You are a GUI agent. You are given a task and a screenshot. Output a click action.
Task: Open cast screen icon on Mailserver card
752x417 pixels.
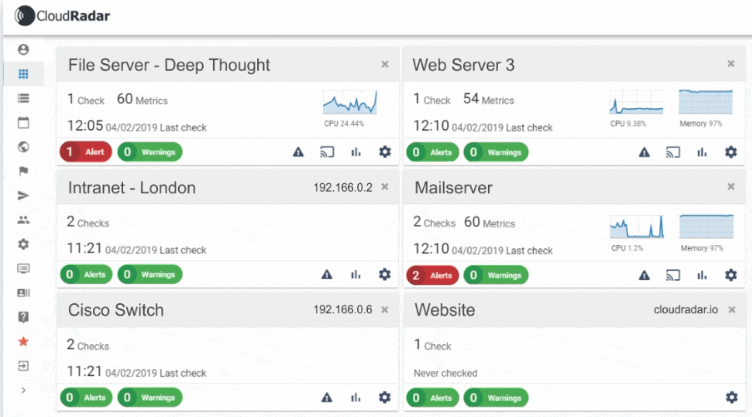point(673,275)
